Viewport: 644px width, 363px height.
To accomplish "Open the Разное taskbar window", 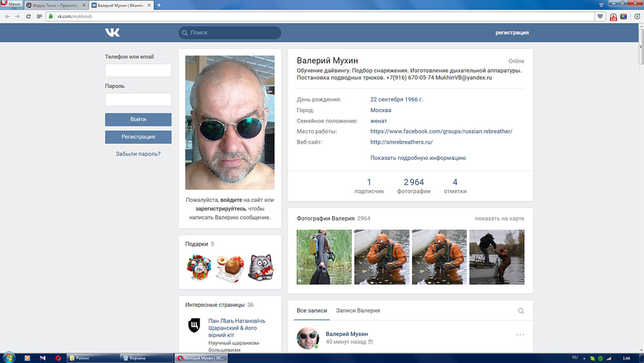I will [92, 358].
